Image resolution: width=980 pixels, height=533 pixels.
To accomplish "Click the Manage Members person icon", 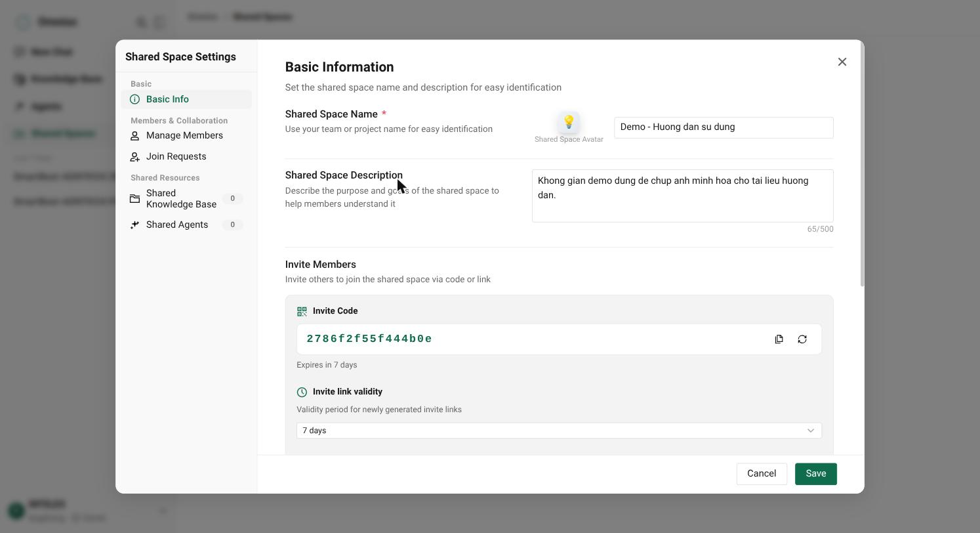I will coord(134,135).
